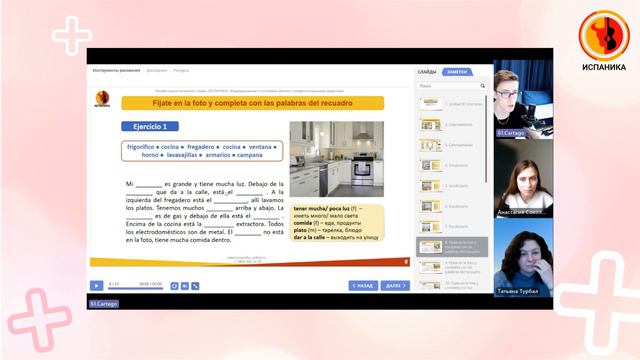Click the Ejercicio 1 label
This screenshot has width=640, height=360.
[x=150, y=127]
